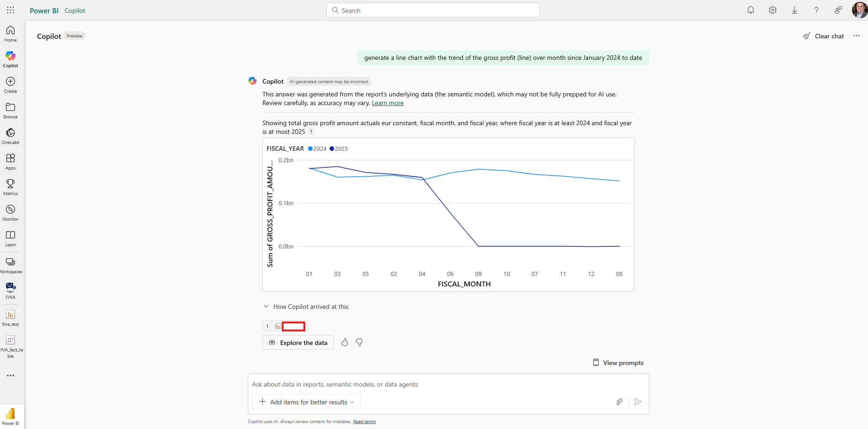Send the chat message
The height and width of the screenshot is (429, 868).
(638, 402)
